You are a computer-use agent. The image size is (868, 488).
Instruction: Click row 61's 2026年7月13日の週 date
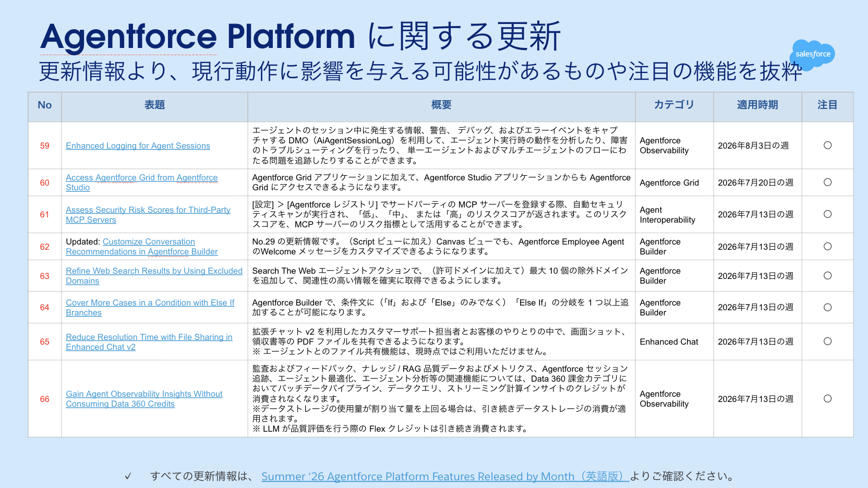[755, 214]
